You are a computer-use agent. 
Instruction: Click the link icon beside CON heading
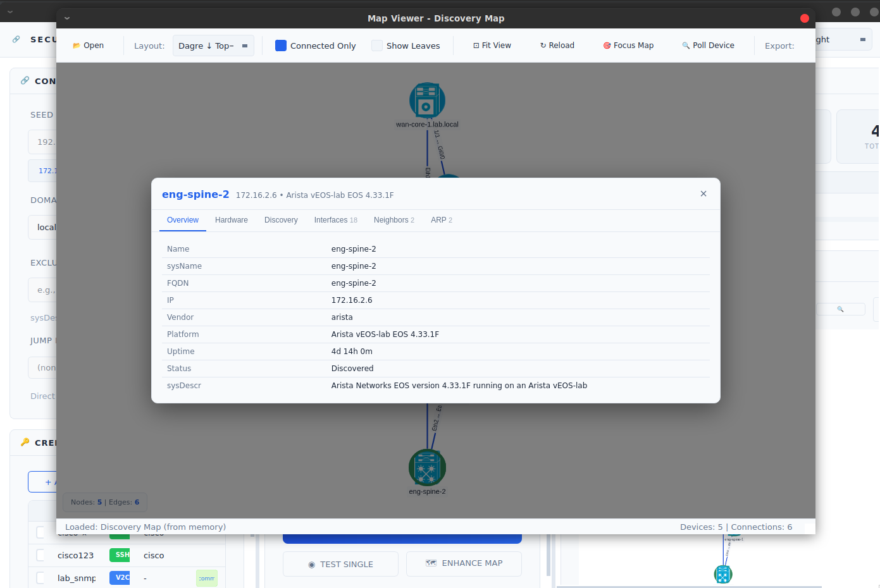(25, 80)
